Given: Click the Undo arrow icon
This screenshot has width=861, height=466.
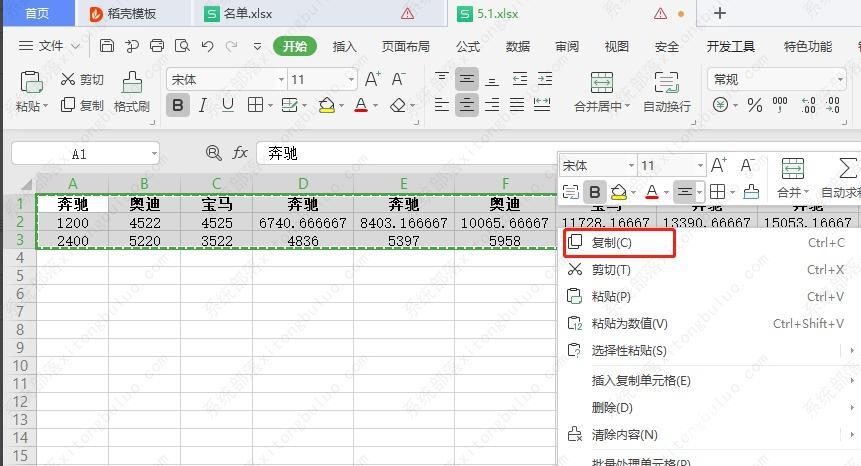Looking at the screenshot, I should (x=207, y=46).
